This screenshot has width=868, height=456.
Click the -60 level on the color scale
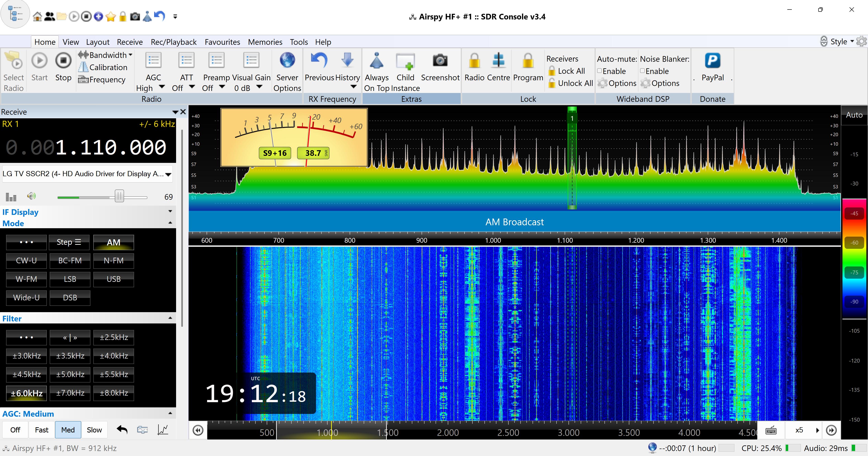(x=854, y=243)
